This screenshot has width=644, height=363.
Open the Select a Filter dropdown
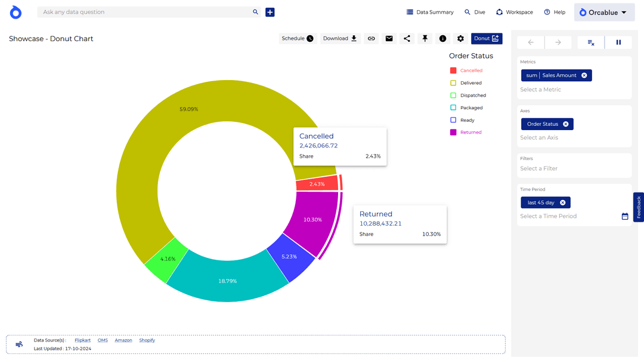click(x=538, y=168)
